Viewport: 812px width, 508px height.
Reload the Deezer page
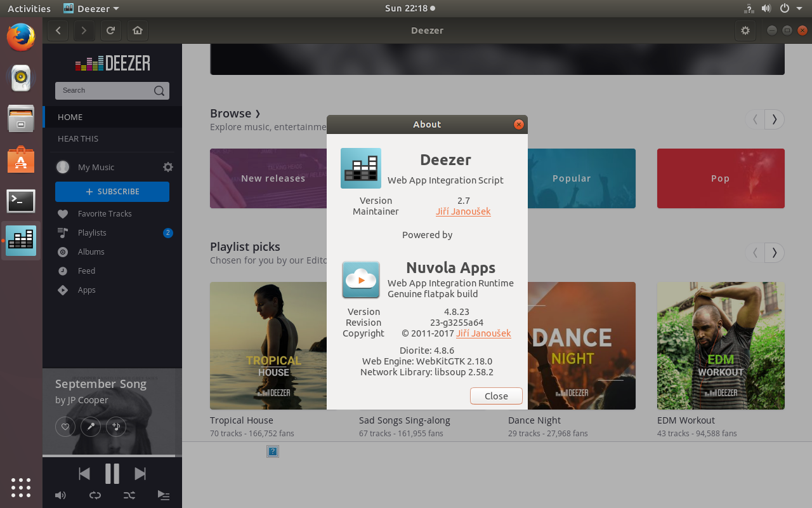pyautogui.click(x=110, y=30)
